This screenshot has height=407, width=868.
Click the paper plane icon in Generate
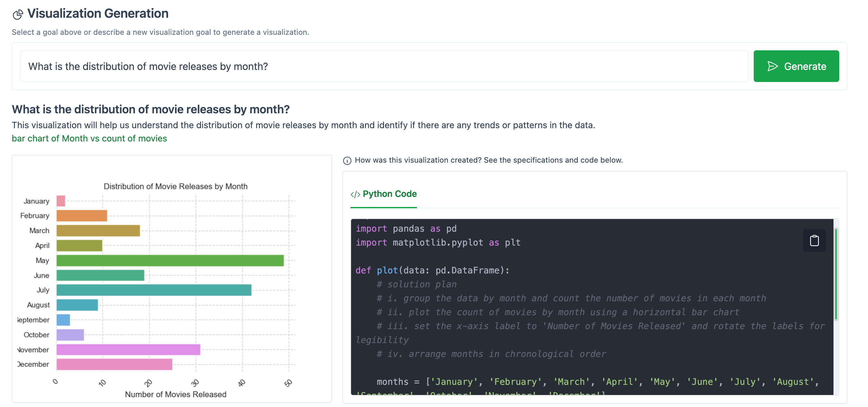click(772, 66)
